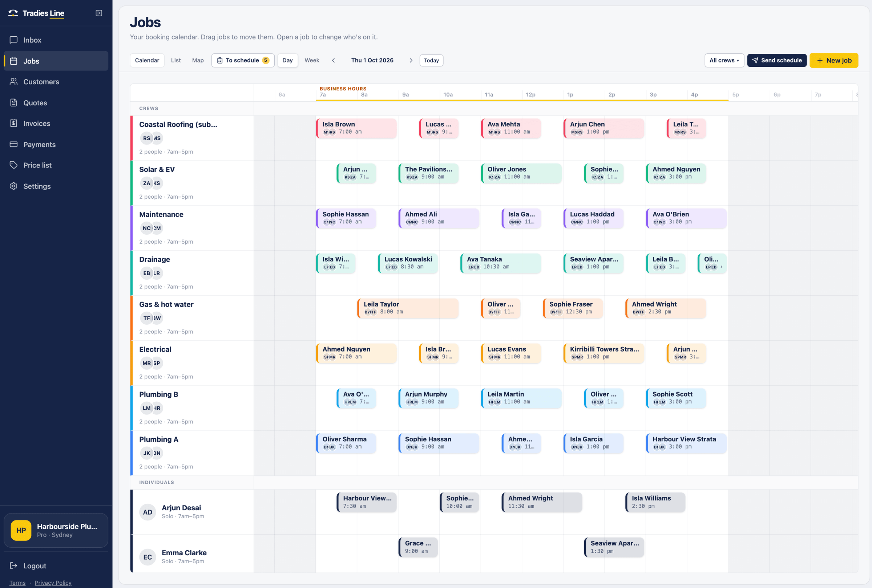Open Harbour View Strata 3:00 pm job
Image resolution: width=872 pixels, height=588 pixels.
(x=686, y=443)
